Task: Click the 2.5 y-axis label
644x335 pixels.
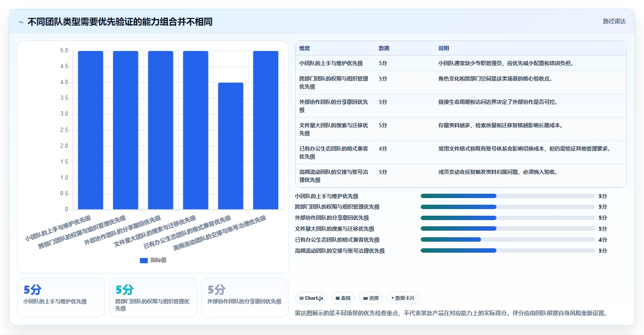Action: pyautogui.click(x=64, y=130)
